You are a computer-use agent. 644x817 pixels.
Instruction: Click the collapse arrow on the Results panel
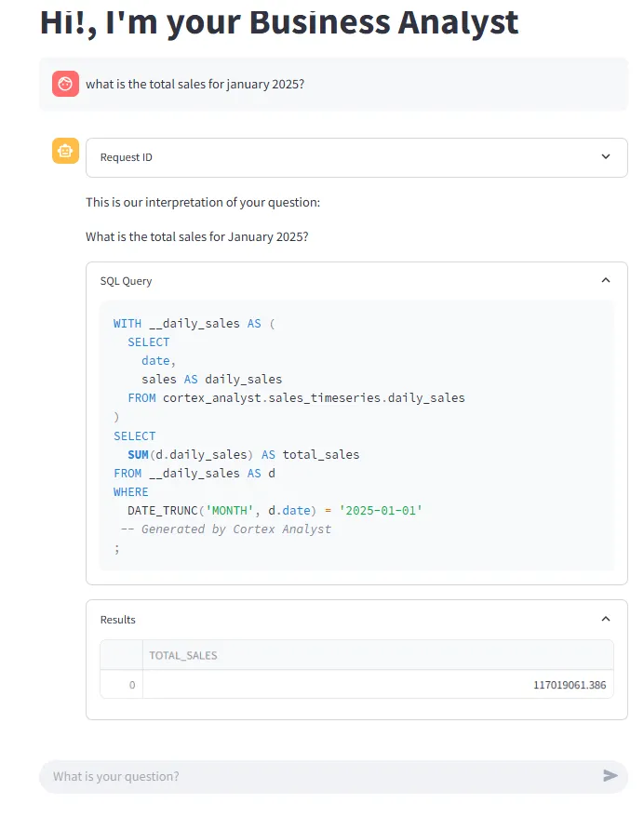pos(606,618)
